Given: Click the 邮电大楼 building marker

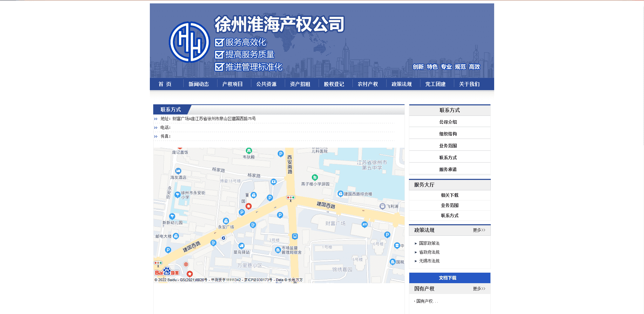Looking at the screenshot, I should coord(176,236).
